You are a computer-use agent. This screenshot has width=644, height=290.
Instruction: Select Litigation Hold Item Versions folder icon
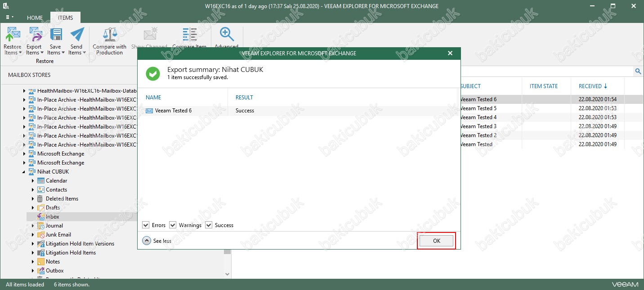point(41,244)
